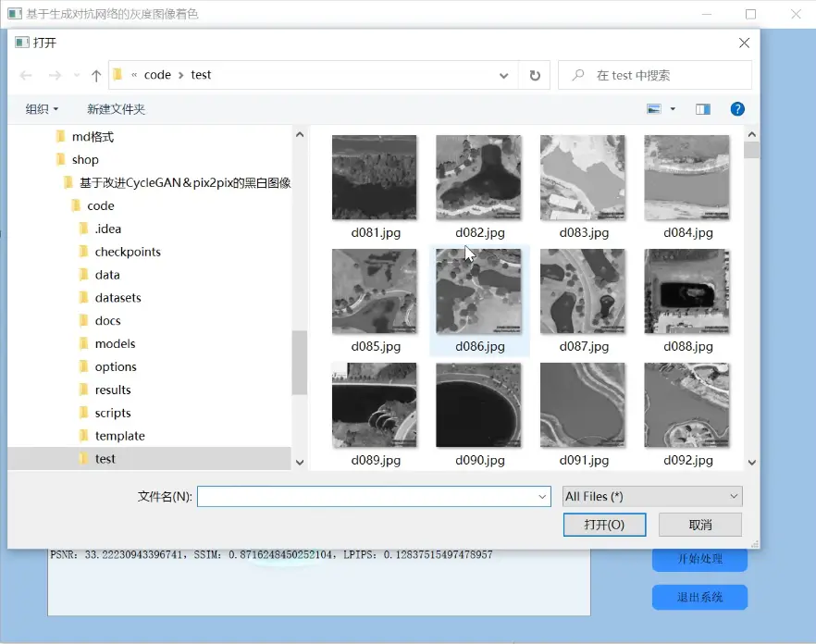
Task: Click the 新建文件夹 button
Action: click(115, 108)
